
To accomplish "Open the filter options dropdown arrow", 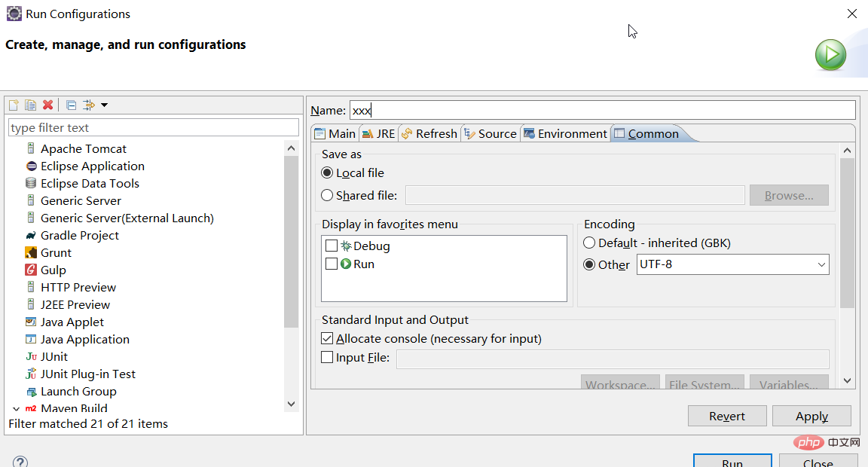I will coord(105,105).
